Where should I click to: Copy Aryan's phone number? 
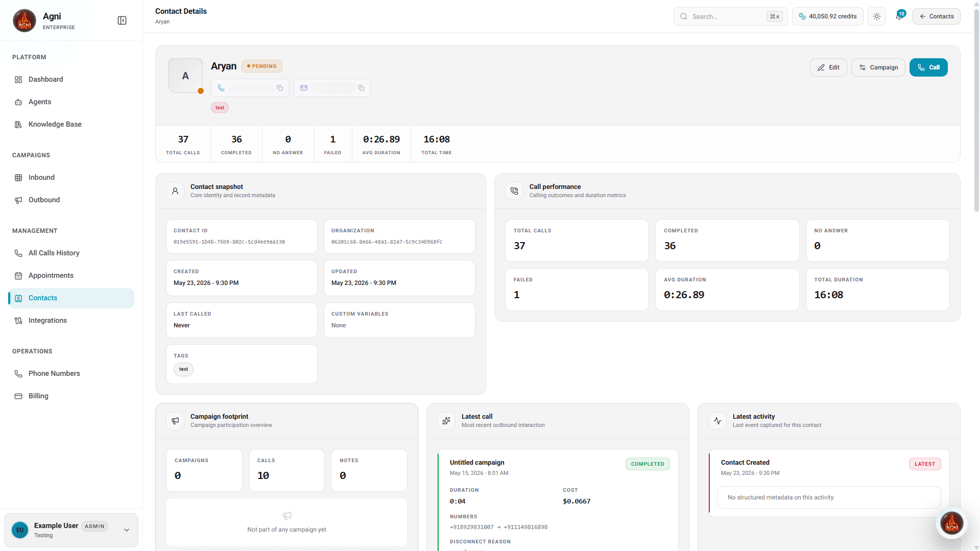click(x=280, y=88)
